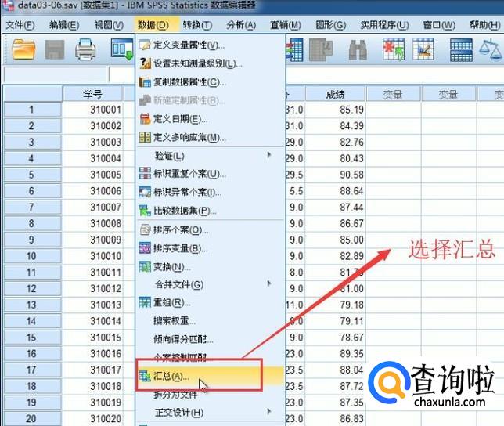Select the 成绩 column header

pos(335,94)
